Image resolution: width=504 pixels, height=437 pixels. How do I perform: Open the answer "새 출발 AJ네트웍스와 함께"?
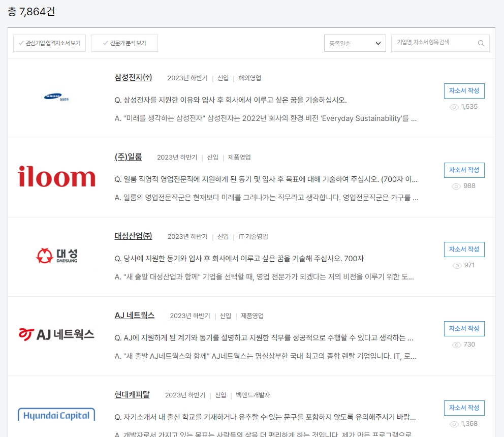point(265,356)
